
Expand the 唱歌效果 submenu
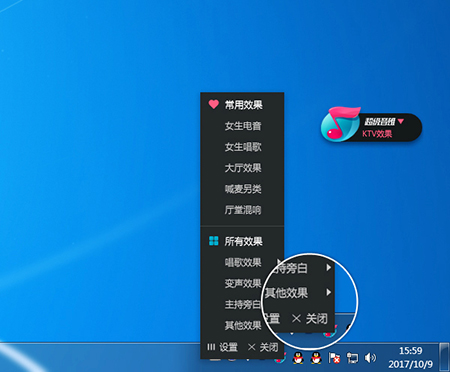click(x=243, y=262)
